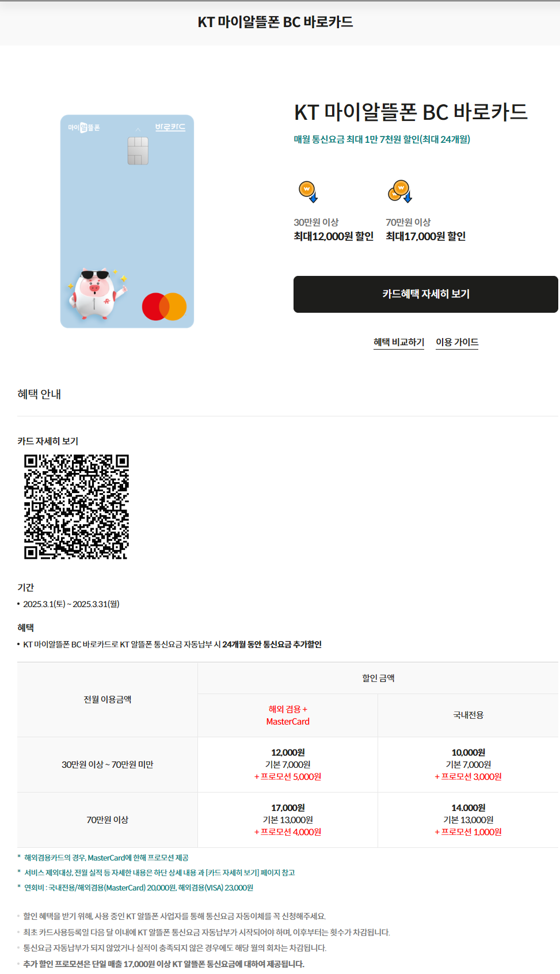The image size is (560, 974).
Task: Click the 마이알뜰폰 logo on card
Action: coord(84,127)
